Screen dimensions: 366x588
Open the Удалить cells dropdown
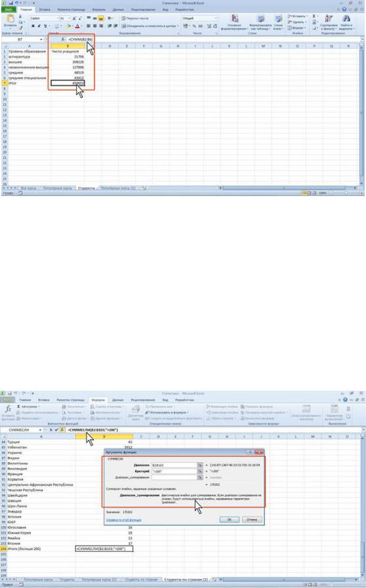(298, 22)
